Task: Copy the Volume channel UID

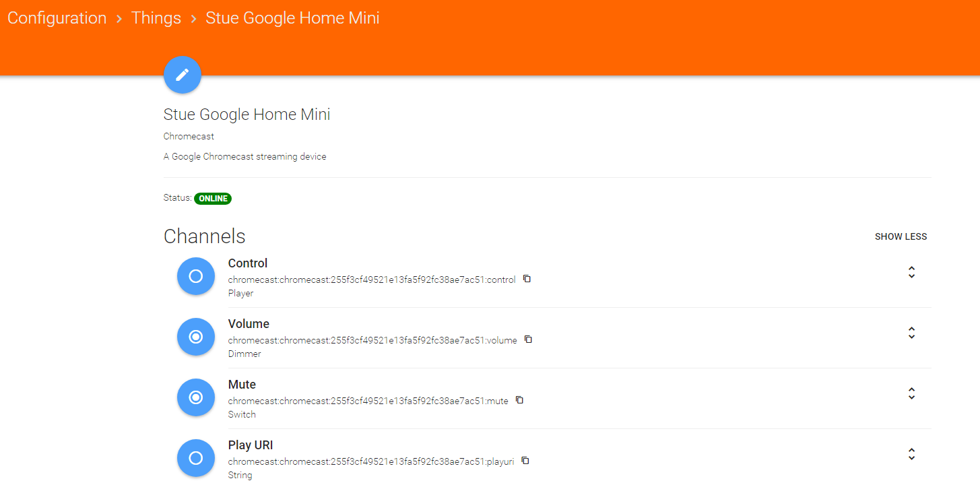Action: [528, 339]
